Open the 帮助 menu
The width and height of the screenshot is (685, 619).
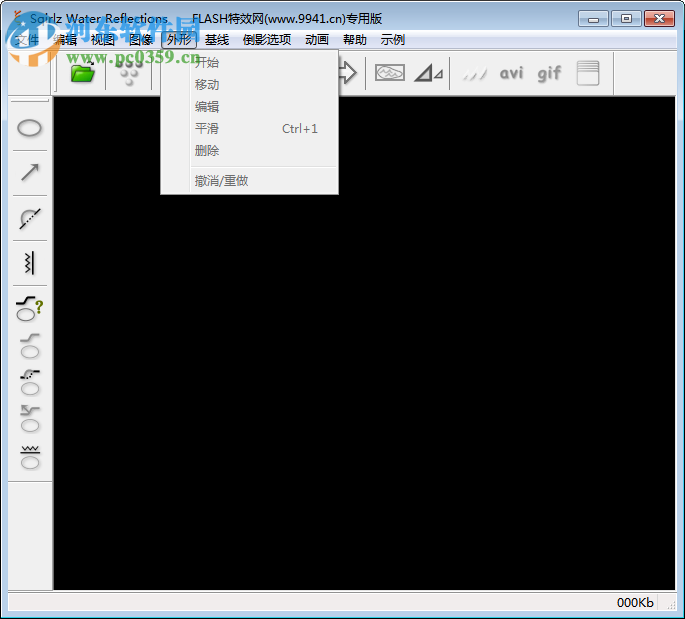(355, 40)
